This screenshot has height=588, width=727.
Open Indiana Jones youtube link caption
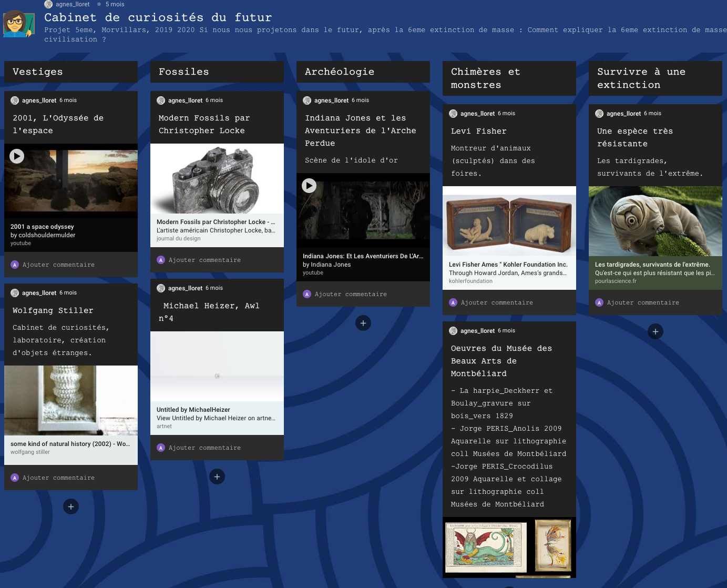pyautogui.click(x=363, y=265)
